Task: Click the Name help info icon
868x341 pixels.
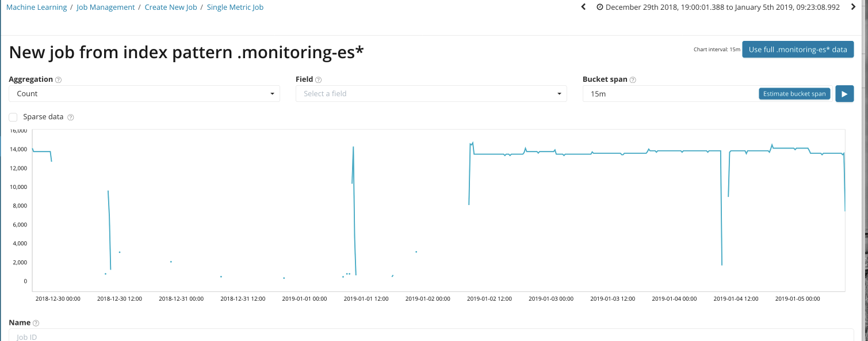Action: (36, 324)
